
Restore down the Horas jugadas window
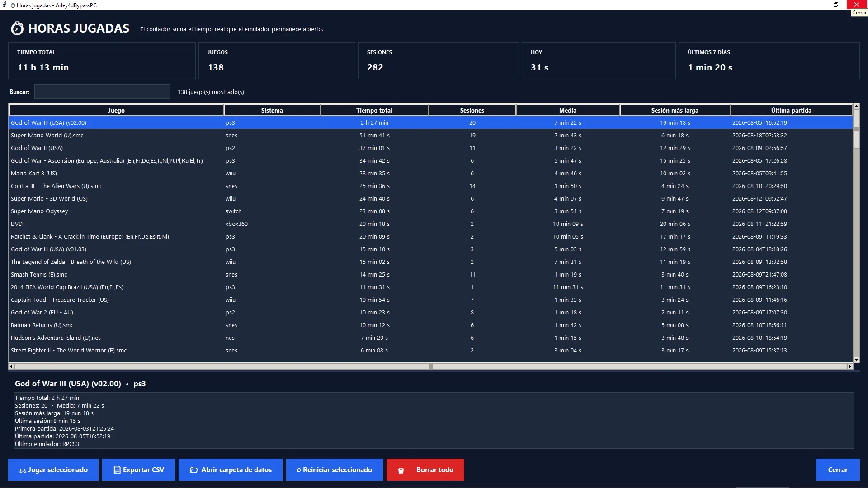836,5
